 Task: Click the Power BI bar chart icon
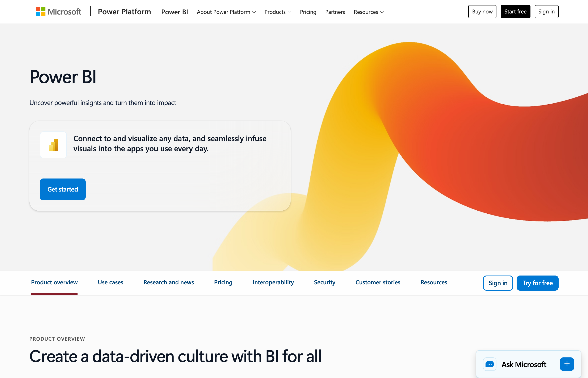point(53,145)
